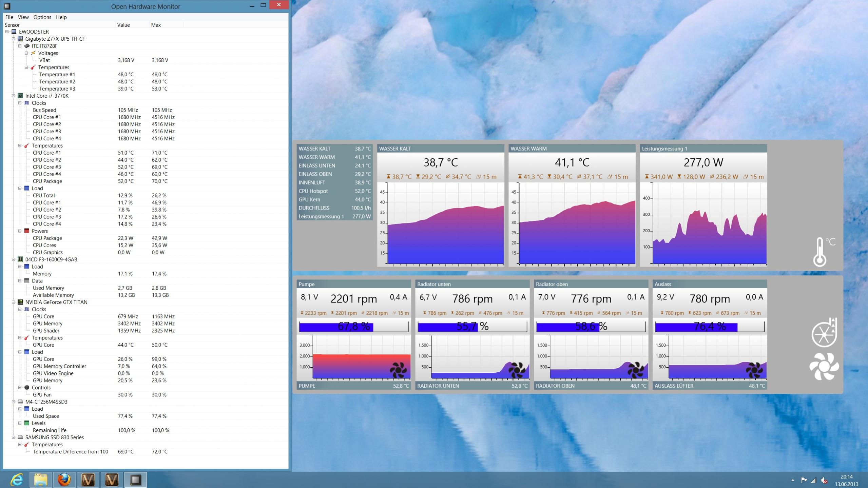Viewport: 868px width, 488px height.
Task: Click the large white fan icon
Action: (824, 367)
